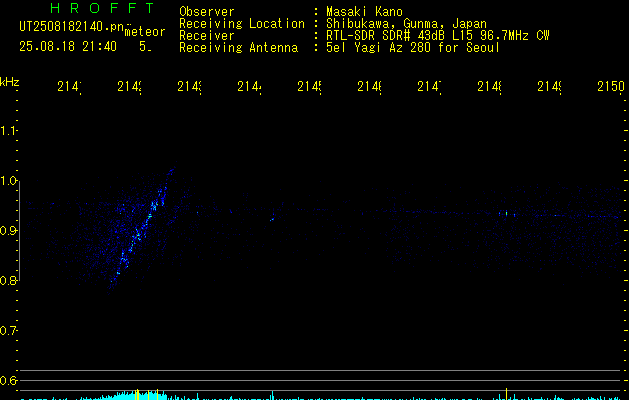Click the 2150 time axis label
629x400 pixels.
[x=611, y=86]
